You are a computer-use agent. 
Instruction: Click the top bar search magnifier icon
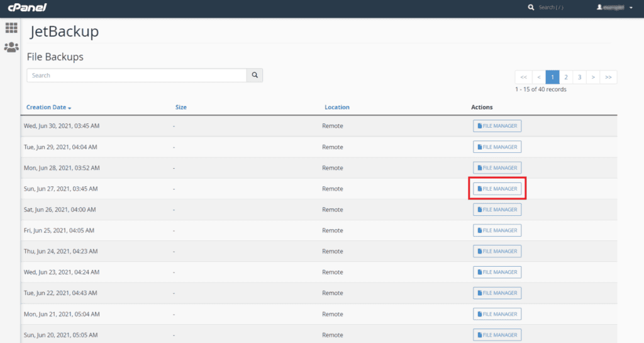click(x=531, y=8)
